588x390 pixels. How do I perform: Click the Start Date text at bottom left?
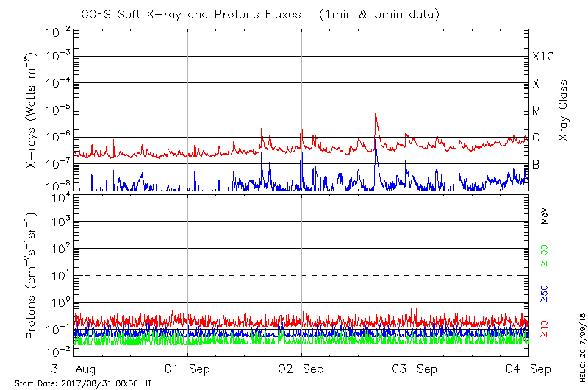pyautogui.click(x=83, y=383)
